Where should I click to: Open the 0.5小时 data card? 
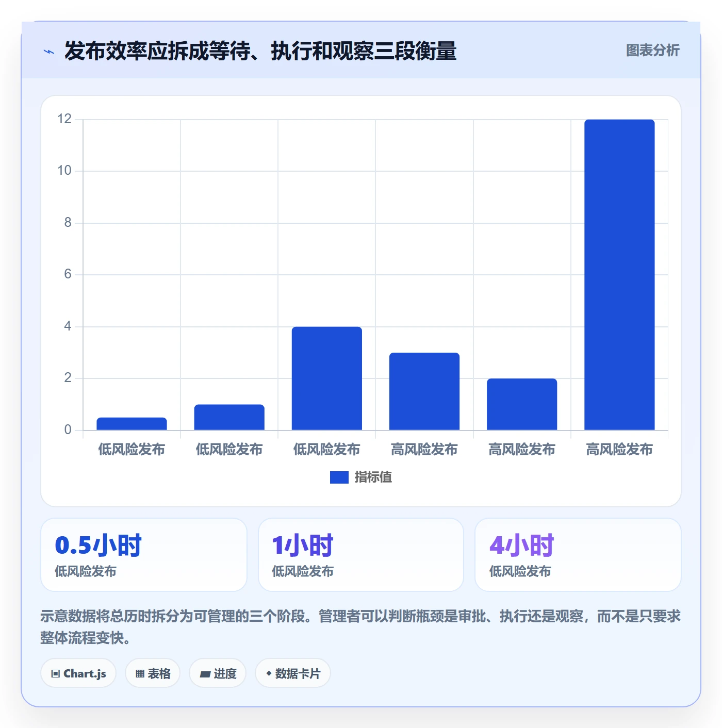pyautogui.click(x=144, y=555)
